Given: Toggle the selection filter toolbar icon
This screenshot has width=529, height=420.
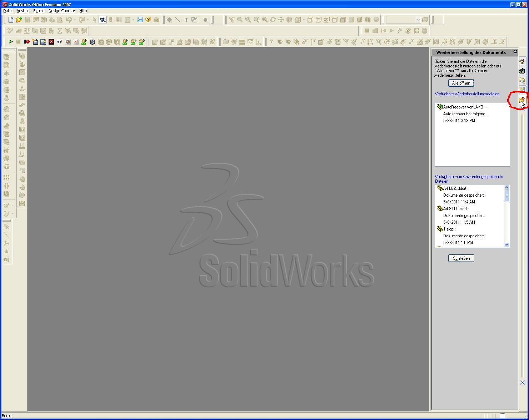Looking at the screenshot, I should 103,20.
